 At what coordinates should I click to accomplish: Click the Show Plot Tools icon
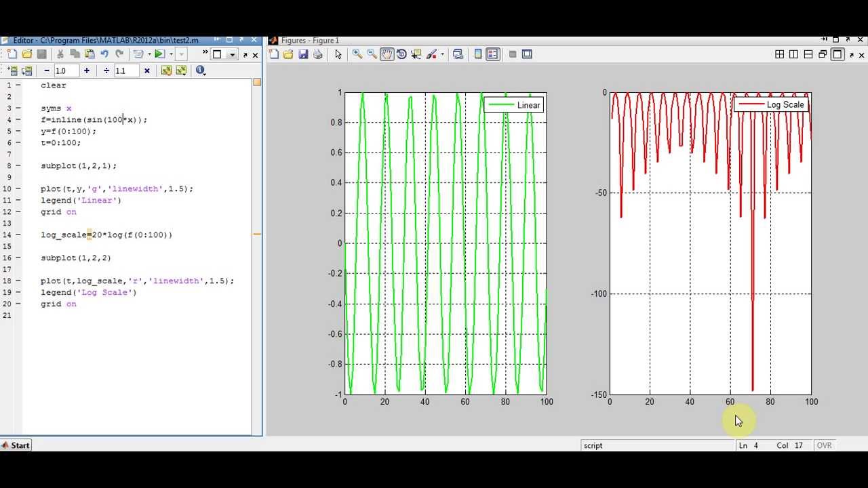coord(527,54)
